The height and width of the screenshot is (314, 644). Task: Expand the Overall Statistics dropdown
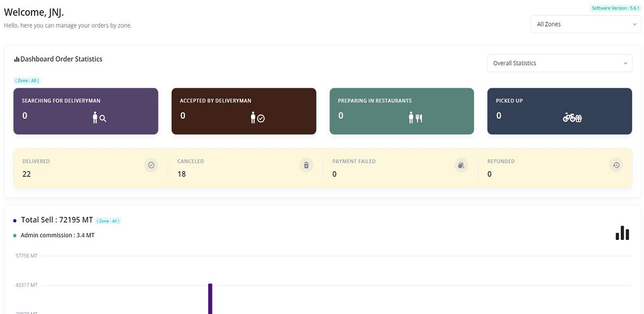560,63
